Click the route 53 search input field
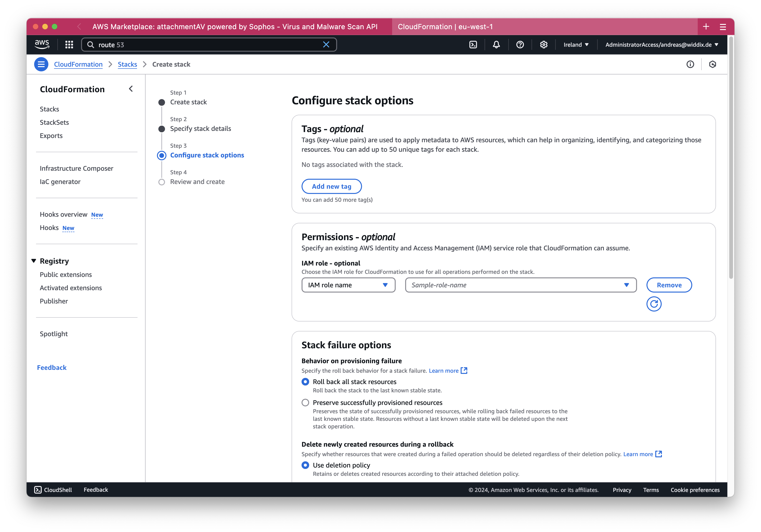761x532 pixels. tap(209, 45)
